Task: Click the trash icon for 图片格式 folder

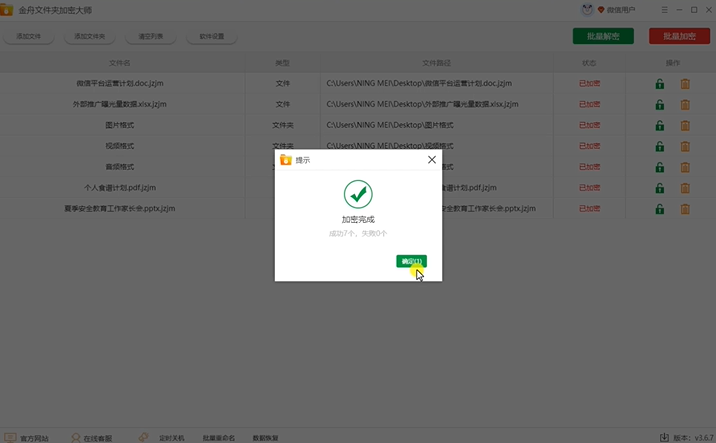Action: tap(685, 125)
